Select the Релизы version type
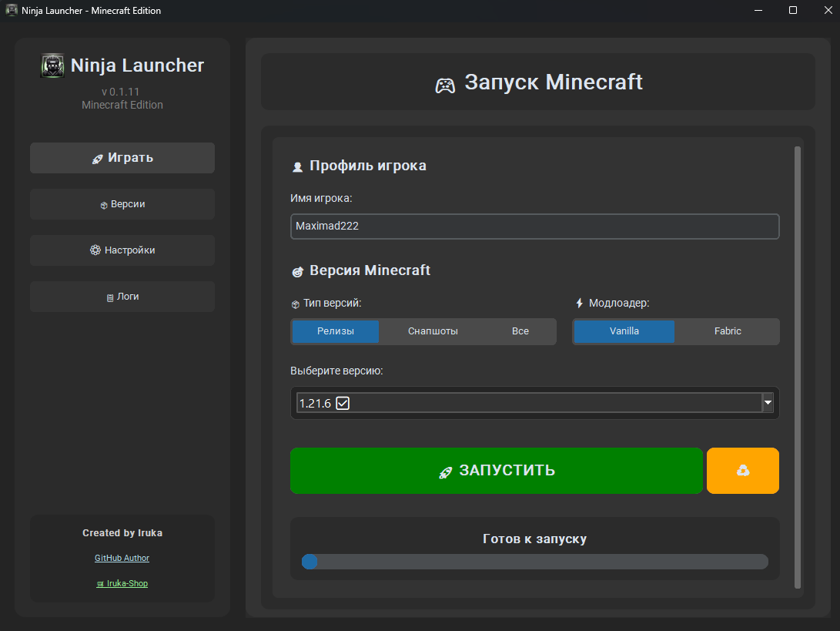Screen dimensions: 840x631 click(336, 331)
